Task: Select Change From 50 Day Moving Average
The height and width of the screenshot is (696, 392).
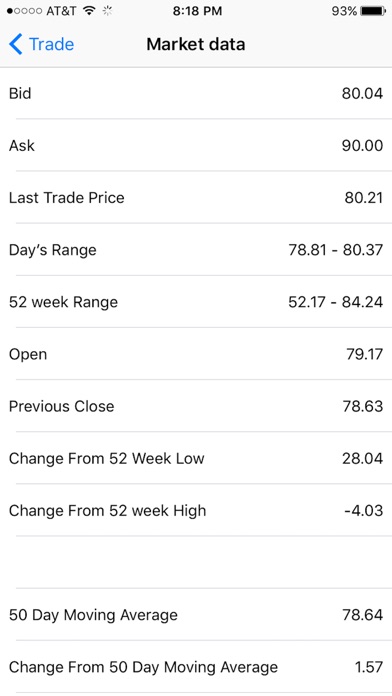Action: [x=196, y=667]
